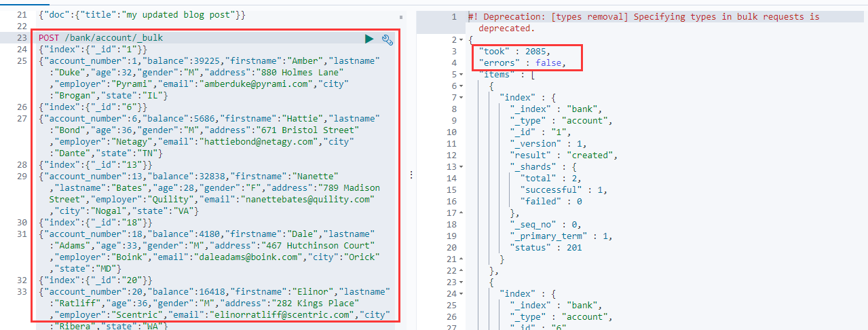Collapse the "items" array at line 5
This screenshot has width=868, height=330.
coord(461,75)
